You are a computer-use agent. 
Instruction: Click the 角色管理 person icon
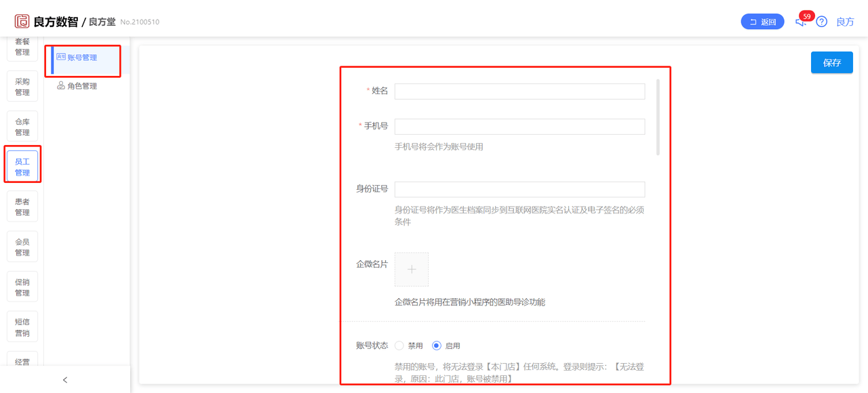(x=61, y=86)
